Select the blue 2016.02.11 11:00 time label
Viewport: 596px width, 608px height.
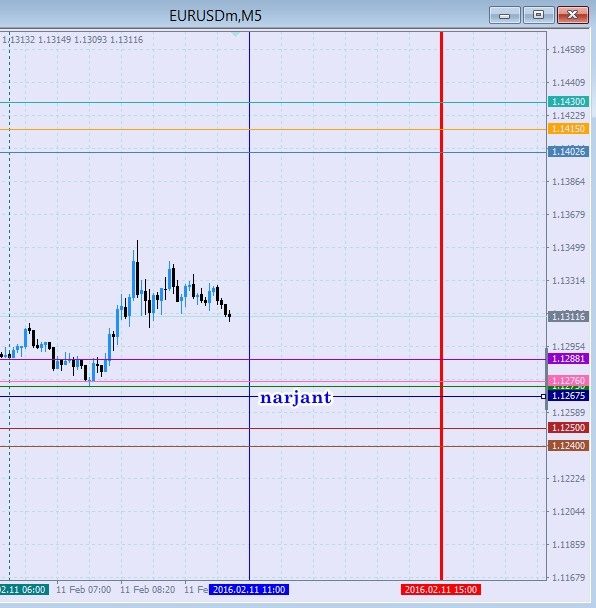(249, 590)
